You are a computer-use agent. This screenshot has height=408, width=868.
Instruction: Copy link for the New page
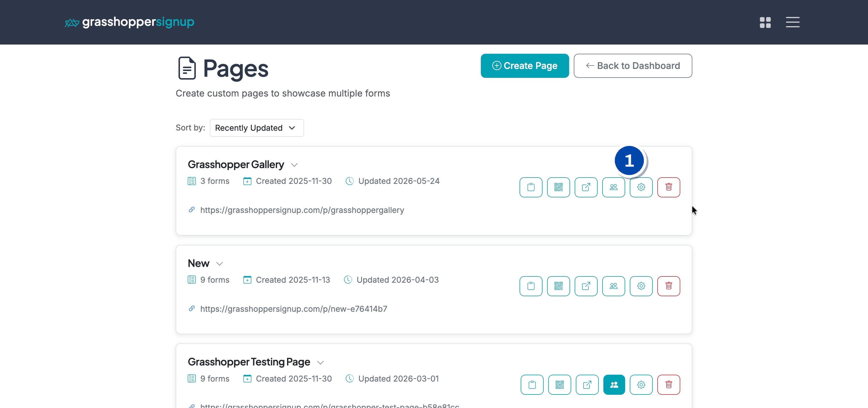531,286
